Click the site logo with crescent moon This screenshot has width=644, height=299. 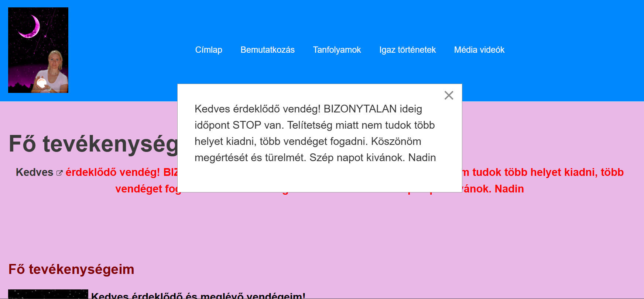[x=38, y=50]
